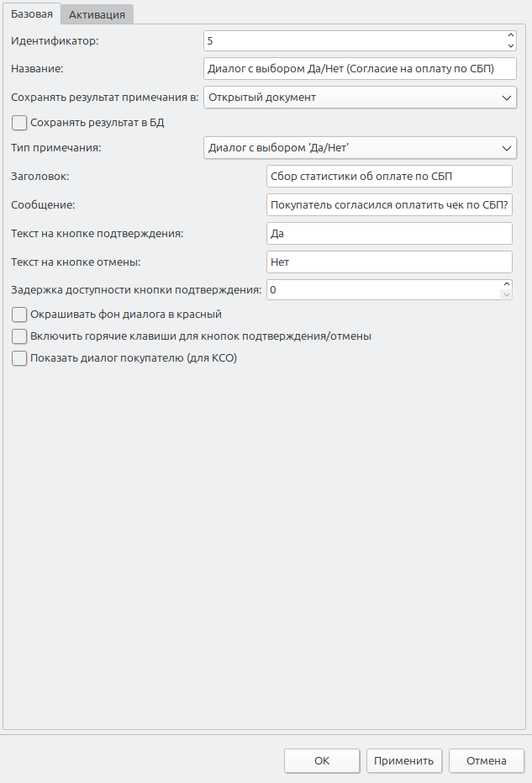Enable Сохранять результат в БД checkbox
The height and width of the screenshot is (783, 532).
(x=20, y=123)
